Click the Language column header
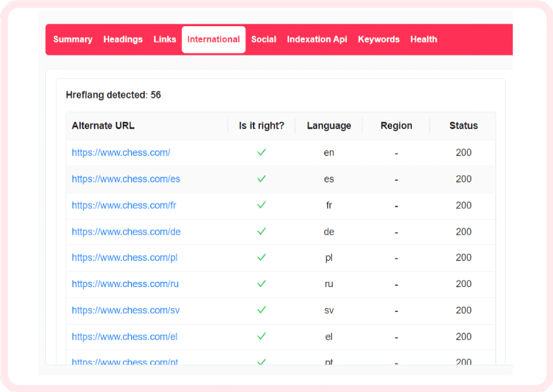553x392 pixels. point(329,125)
